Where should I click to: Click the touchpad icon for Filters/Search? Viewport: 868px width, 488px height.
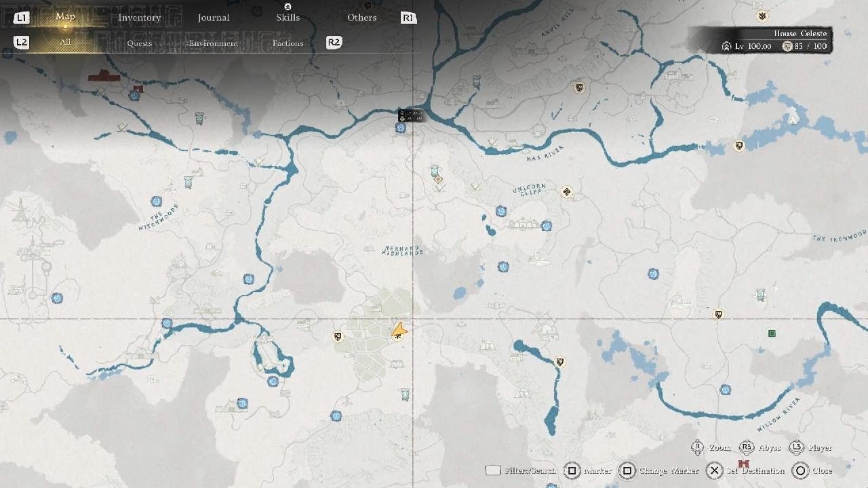493,470
